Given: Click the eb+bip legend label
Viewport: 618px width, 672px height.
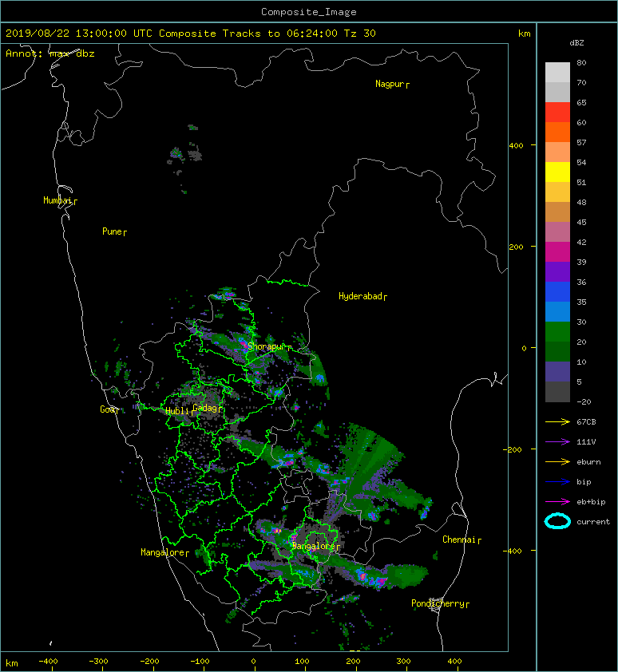Looking at the screenshot, I should (591, 502).
